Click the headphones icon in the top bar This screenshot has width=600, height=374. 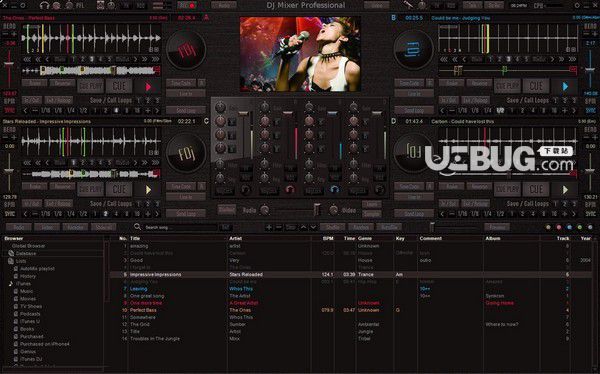[45, 5]
